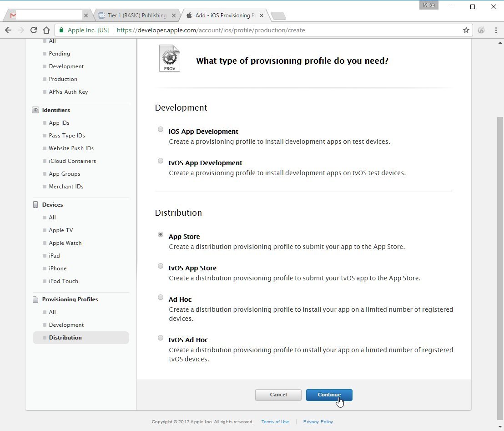Click the Identifiers ID icon
Viewport: 504px width, 431px height.
pyautogui.click(x=35, y=110)
